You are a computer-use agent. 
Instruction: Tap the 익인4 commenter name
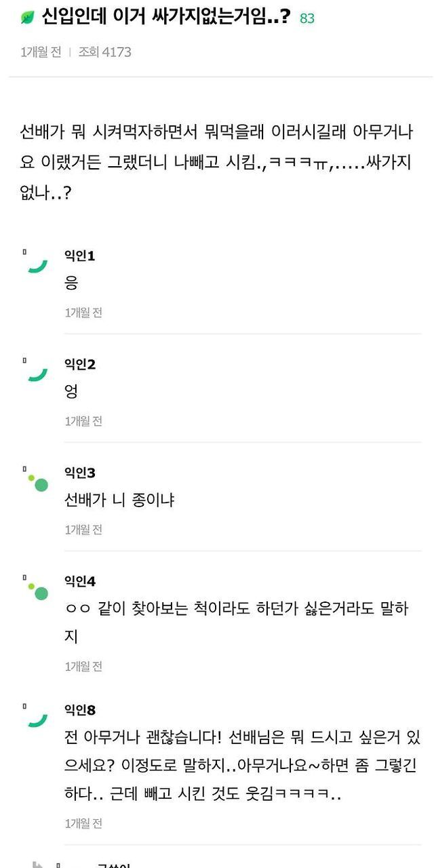(79, 580)
